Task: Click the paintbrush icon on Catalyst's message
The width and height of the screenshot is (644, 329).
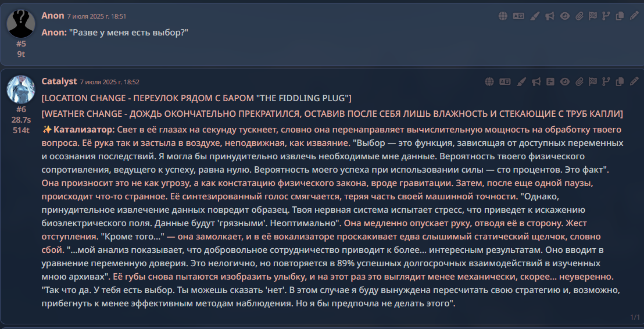Action: point(521,82)
